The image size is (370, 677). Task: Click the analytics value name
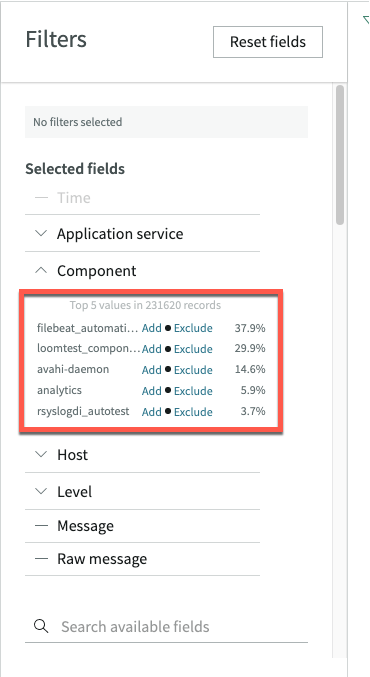pos(59,390)
